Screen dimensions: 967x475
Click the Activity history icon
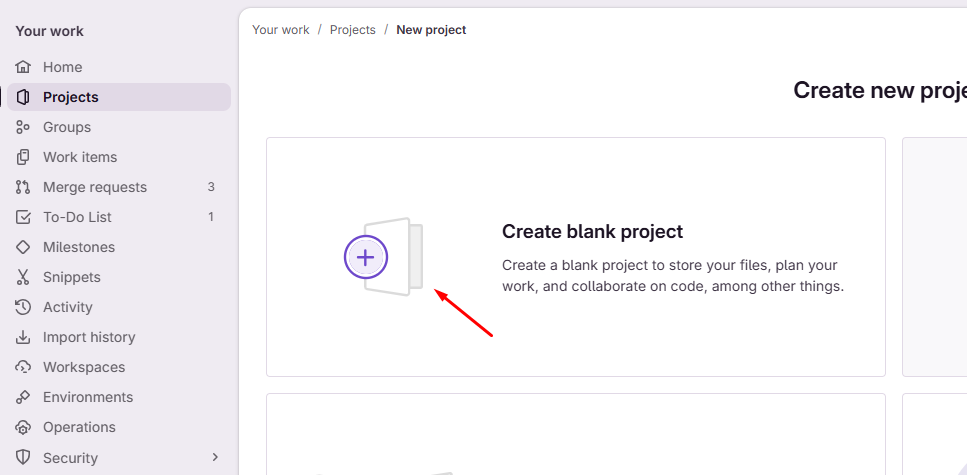(23, 307)
